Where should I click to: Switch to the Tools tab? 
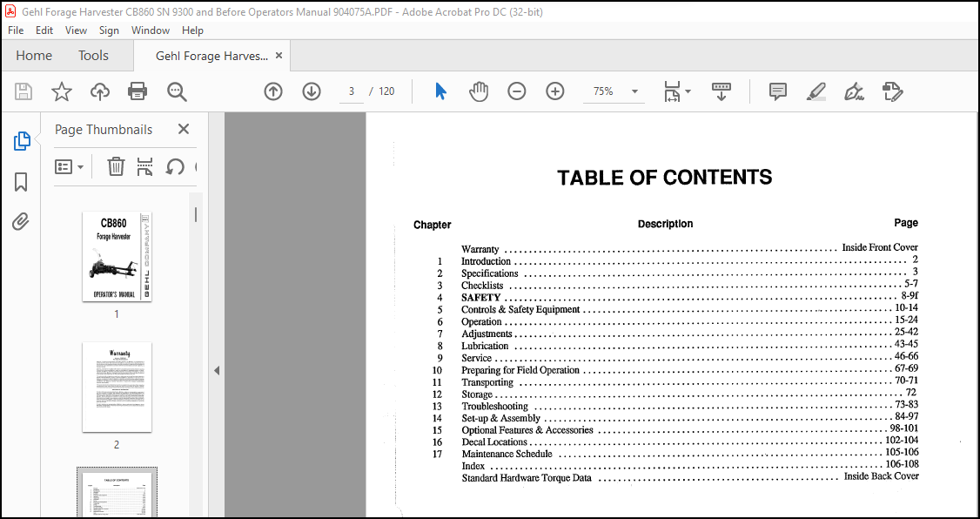(94, 56)
